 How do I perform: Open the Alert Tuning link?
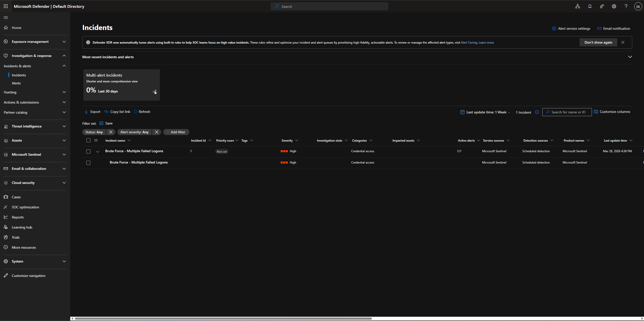pos(469,43)
